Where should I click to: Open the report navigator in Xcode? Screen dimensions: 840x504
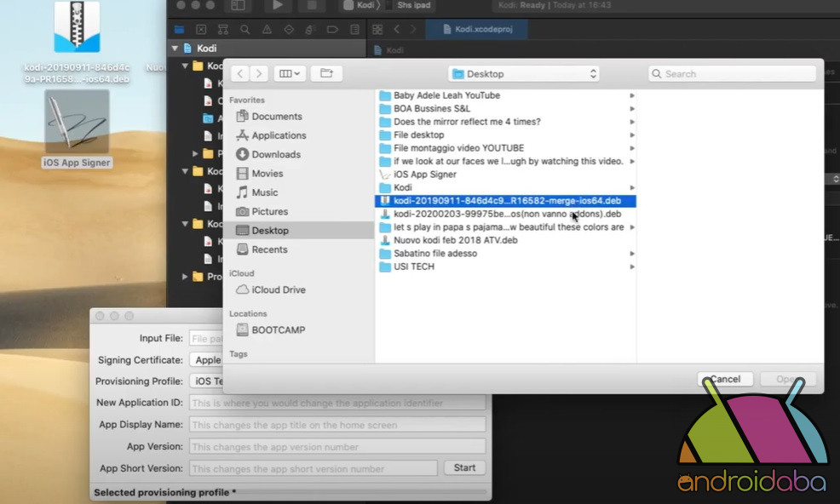point(354,30)
